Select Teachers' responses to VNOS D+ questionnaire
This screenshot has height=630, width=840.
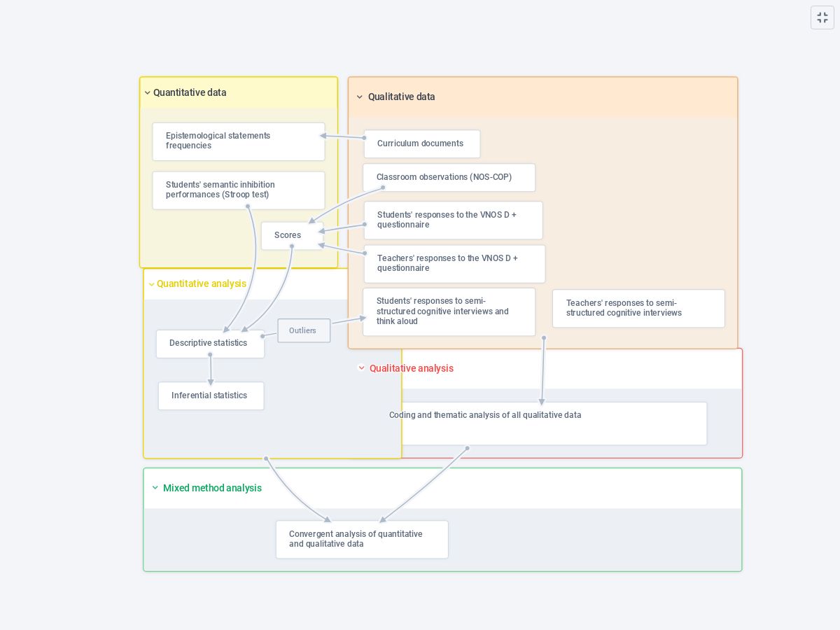(454, 263)
